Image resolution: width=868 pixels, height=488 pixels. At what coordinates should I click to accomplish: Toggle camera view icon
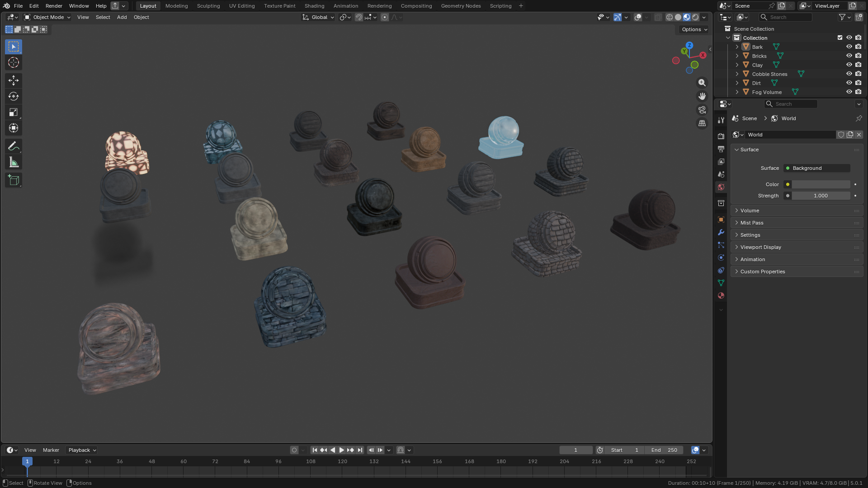point(702,110)
